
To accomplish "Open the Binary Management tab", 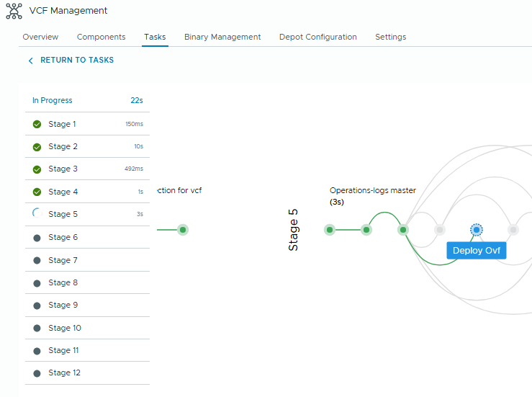I will (222, 37).
